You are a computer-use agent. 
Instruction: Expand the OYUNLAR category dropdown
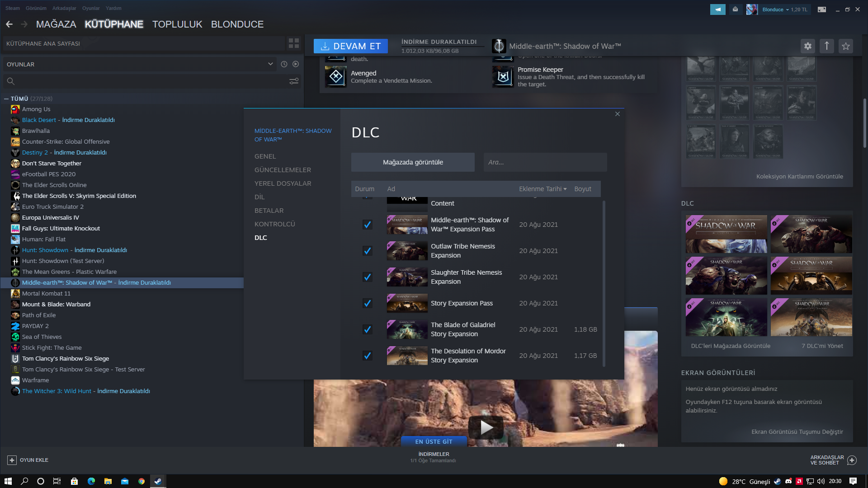(x=270, y=64)
